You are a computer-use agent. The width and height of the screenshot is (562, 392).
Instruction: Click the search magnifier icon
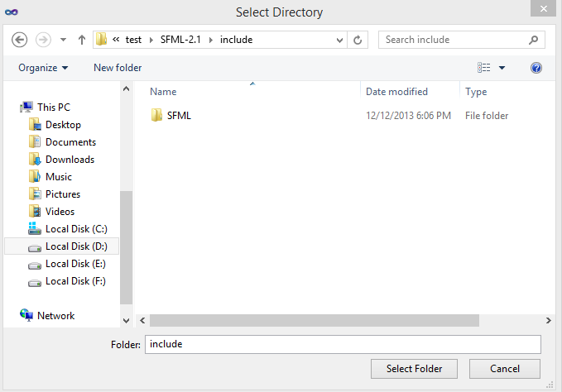pyautogui.click(x=533, y=40)
